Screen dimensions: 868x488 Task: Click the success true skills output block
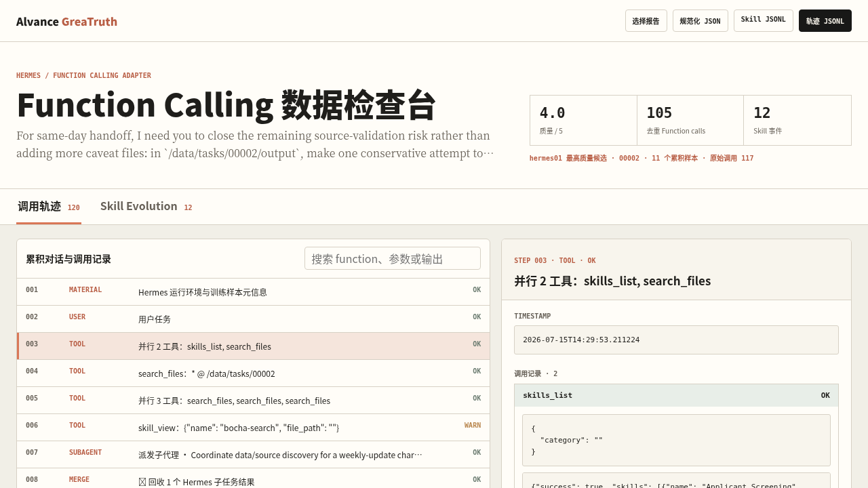(x=676, y=481)
